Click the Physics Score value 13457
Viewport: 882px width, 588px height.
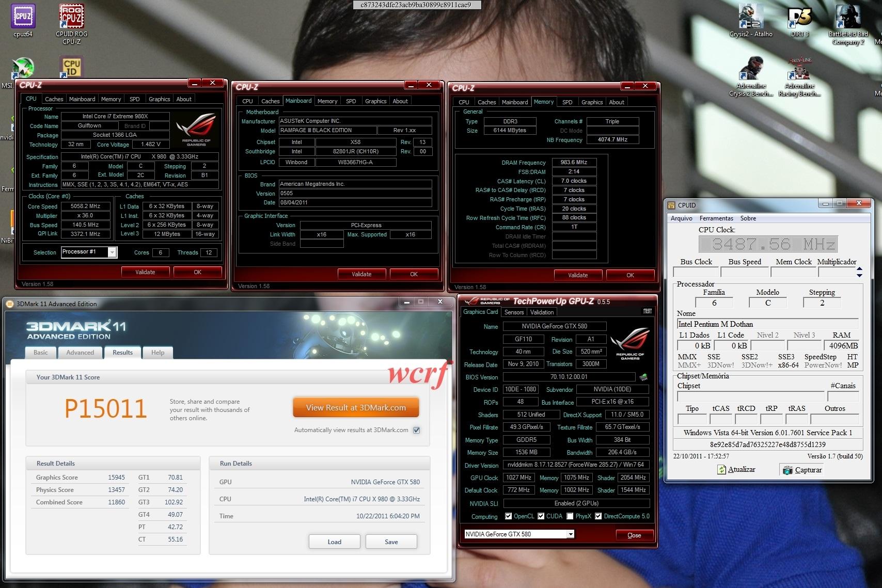coord(116,490)
